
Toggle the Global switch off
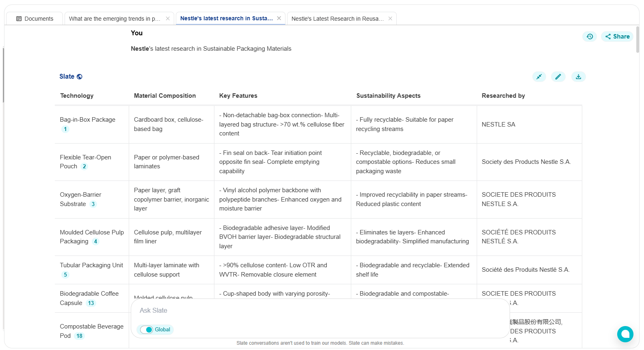[x=147, y=330]
